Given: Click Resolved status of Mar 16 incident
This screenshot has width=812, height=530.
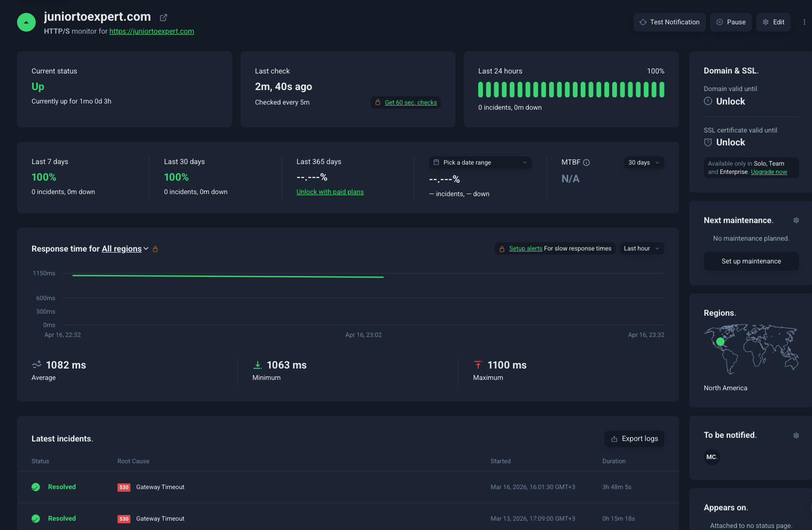Looking at the screenshot, I should 62,487.
